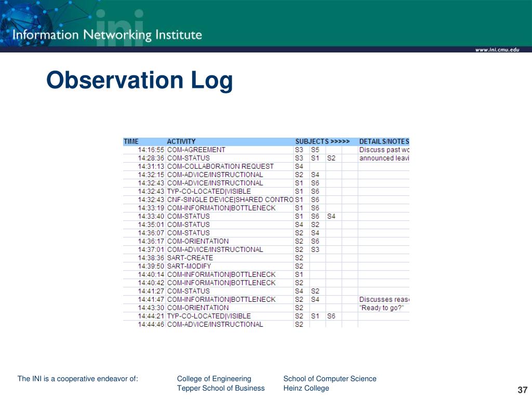Click the time cell 14:40:42
This screenshot has width=532, height=399.
coord(151,283)
